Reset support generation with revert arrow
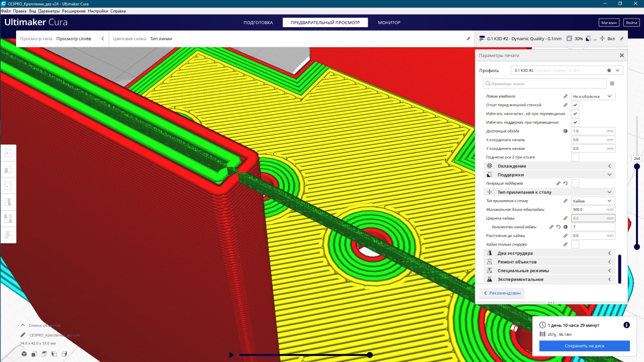Image resolution: width=644 pixels, height=362 pixels. pyautogui.click(x=566, y=184)
